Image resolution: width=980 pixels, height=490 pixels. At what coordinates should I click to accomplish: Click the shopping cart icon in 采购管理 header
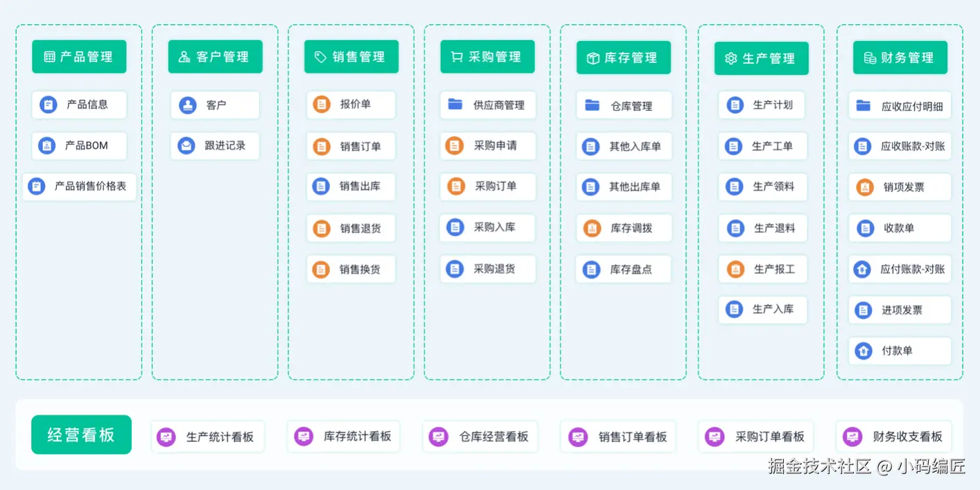[x=456, y=57]
